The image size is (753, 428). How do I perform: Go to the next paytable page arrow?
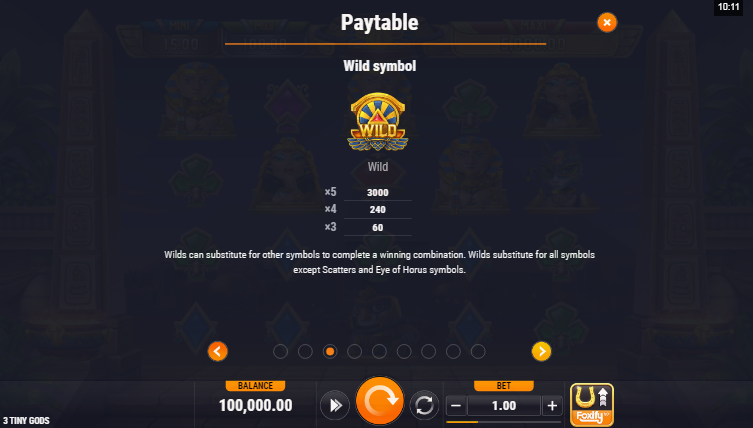pos(541,351)
